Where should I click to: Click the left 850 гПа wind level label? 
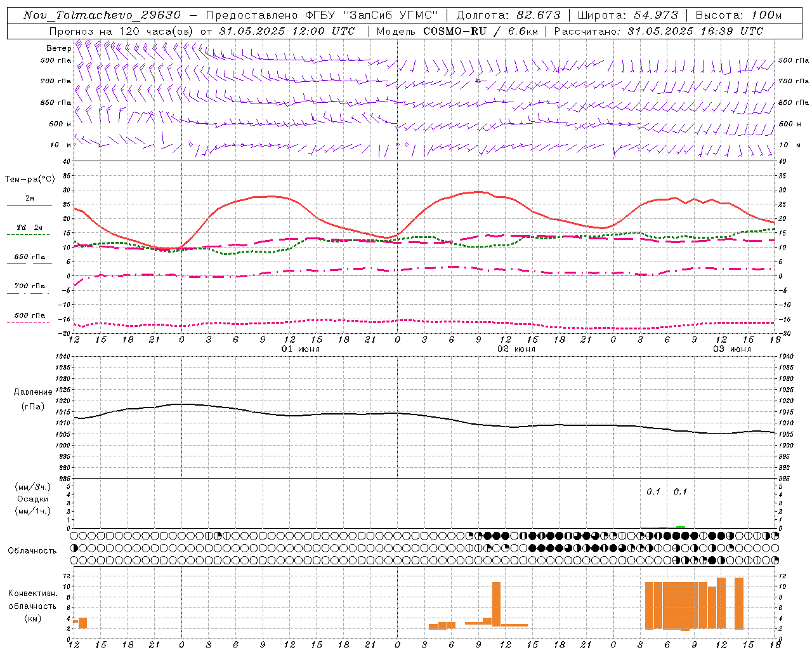tap(56, 102)
